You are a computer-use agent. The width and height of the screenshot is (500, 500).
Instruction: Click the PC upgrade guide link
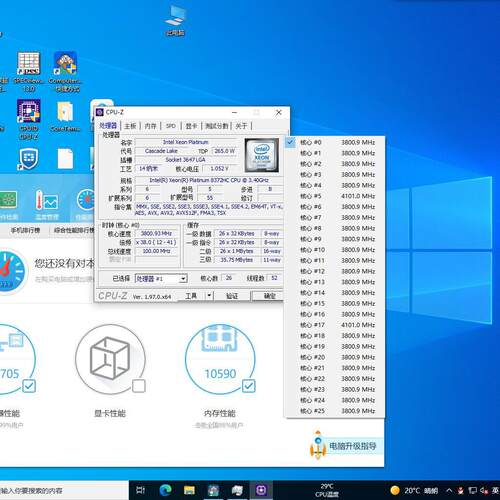tap(352, 446)
